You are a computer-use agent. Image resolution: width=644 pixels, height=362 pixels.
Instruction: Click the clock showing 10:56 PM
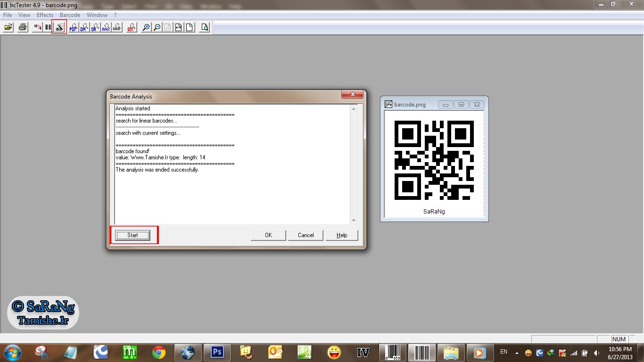620,353
